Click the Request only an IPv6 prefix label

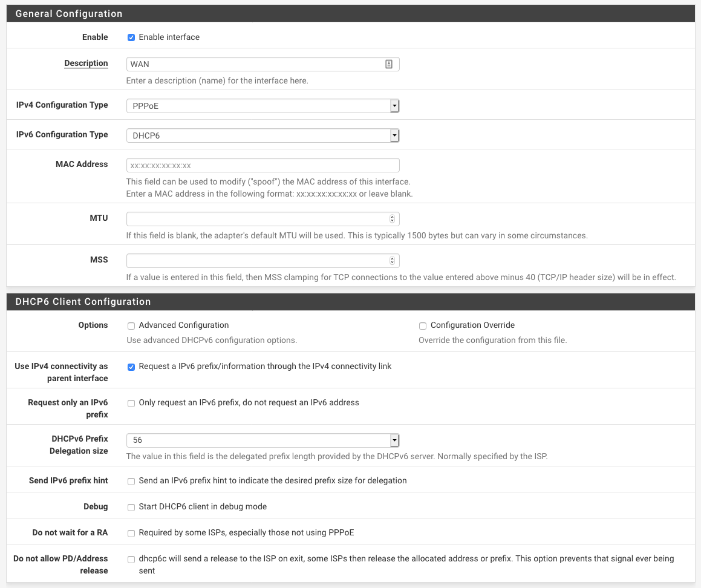click(x=68, y=409)
